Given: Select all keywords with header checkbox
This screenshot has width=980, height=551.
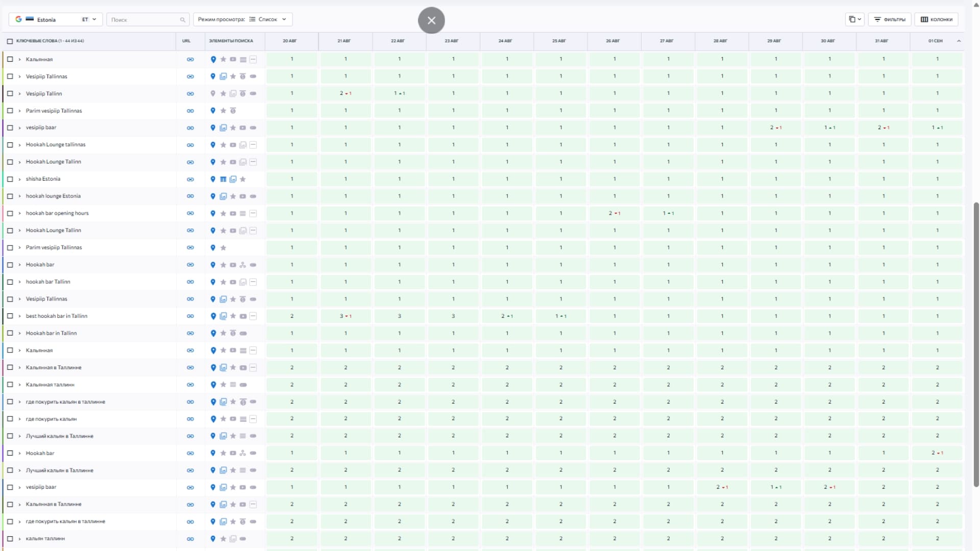Looking at the screenshot, I should (x=10, y=41).
